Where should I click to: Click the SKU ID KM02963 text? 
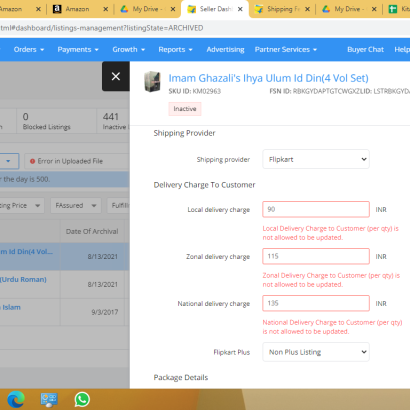195,91
